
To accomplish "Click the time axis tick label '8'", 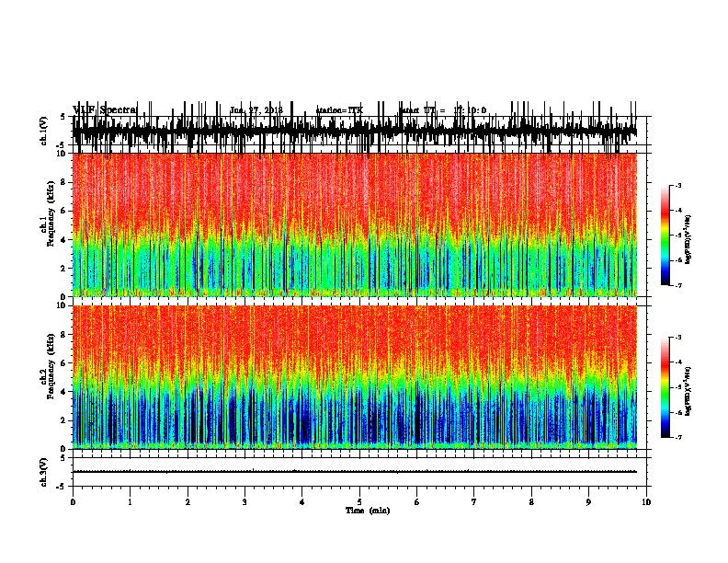I will (x=531, y=502).
